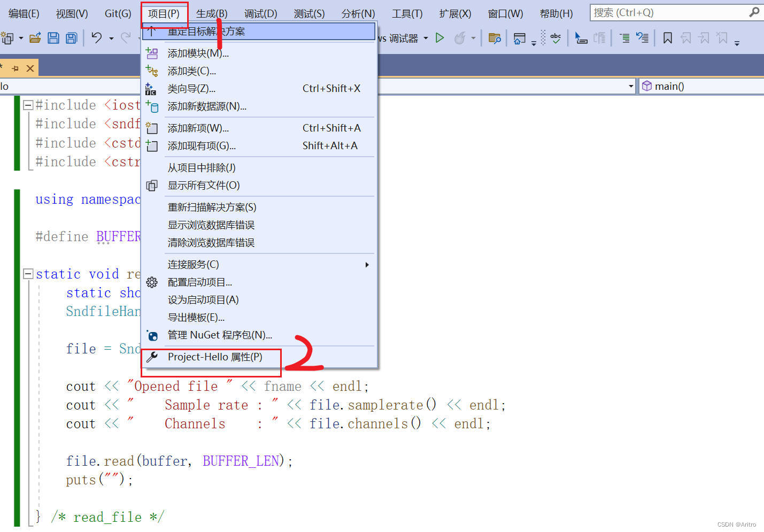Open the 视图(V) menu
Screen dimensions: 764x532
point(72,13)
